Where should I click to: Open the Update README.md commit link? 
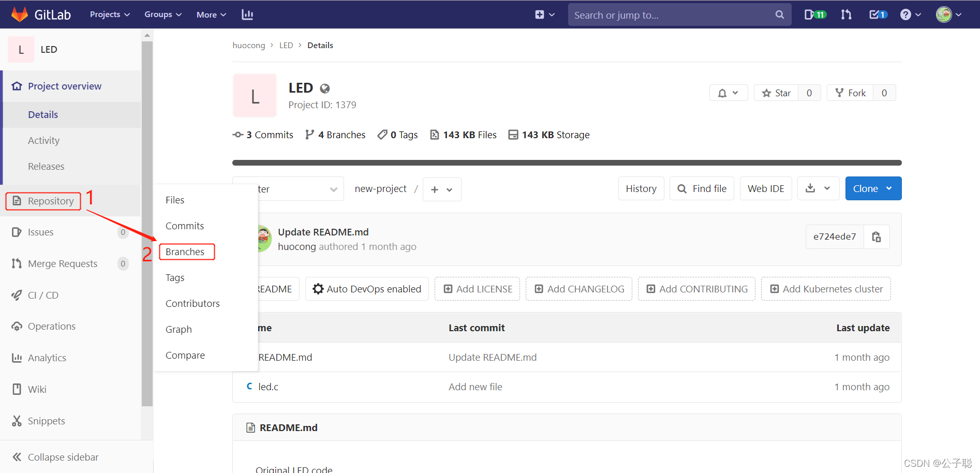pyautogui.click(x=323, y=232)
